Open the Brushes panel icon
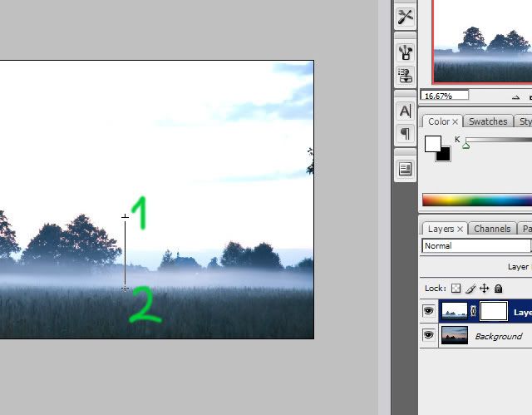532x415 pixels. coord(405,52)
